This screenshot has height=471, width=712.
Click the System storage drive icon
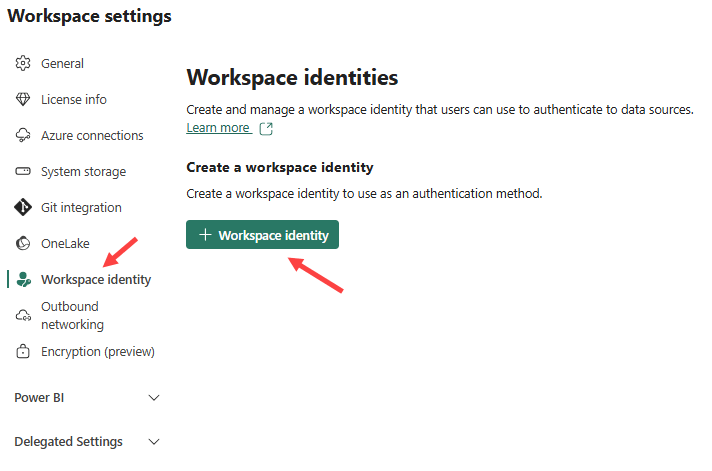[x=23, y=171]
